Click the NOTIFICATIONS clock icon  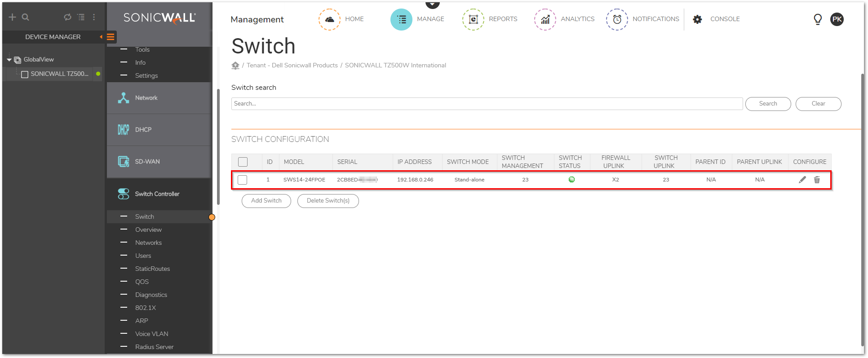pyautogui.click(x=617, y=19)
